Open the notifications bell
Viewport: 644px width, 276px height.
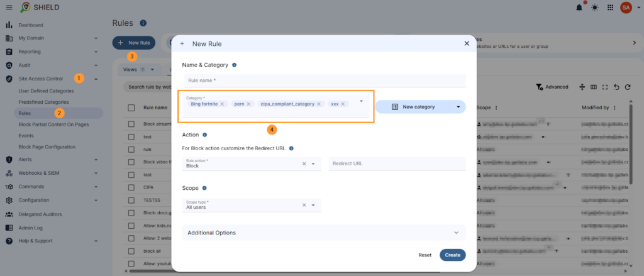[x=579, y=8]
